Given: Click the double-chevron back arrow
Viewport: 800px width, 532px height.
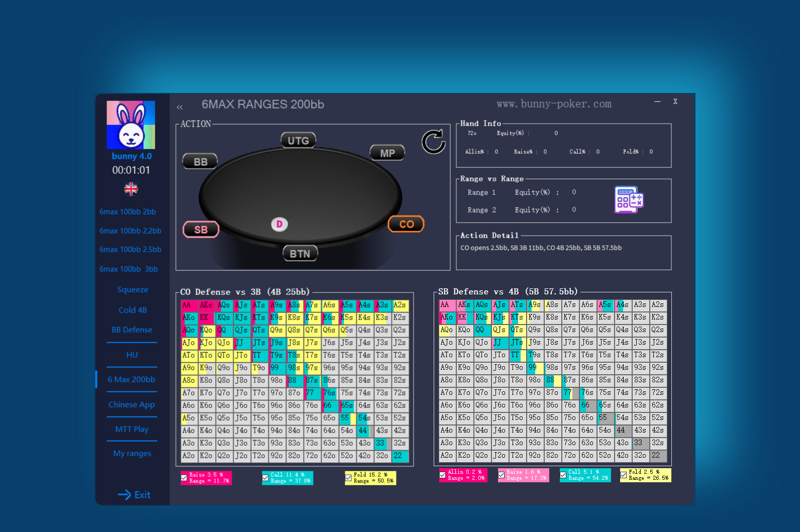Looking at the screenshot, I should pyautogui.click(x=179, y=107).
